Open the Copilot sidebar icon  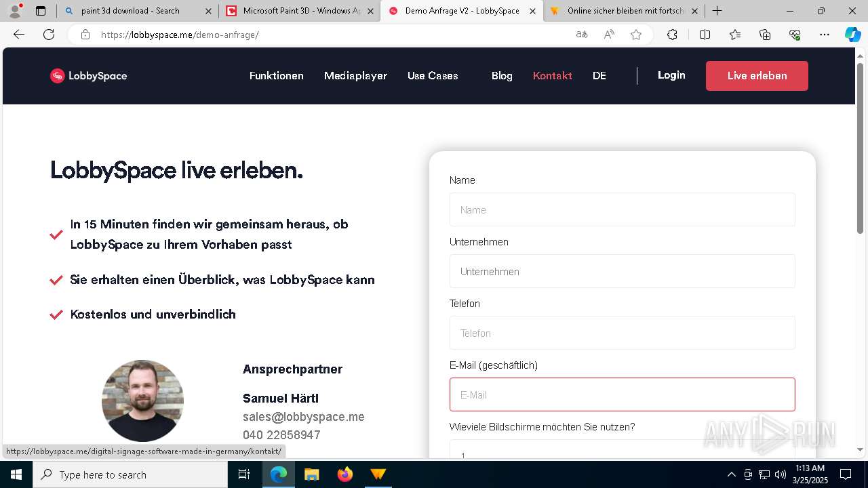pos(852,35)
